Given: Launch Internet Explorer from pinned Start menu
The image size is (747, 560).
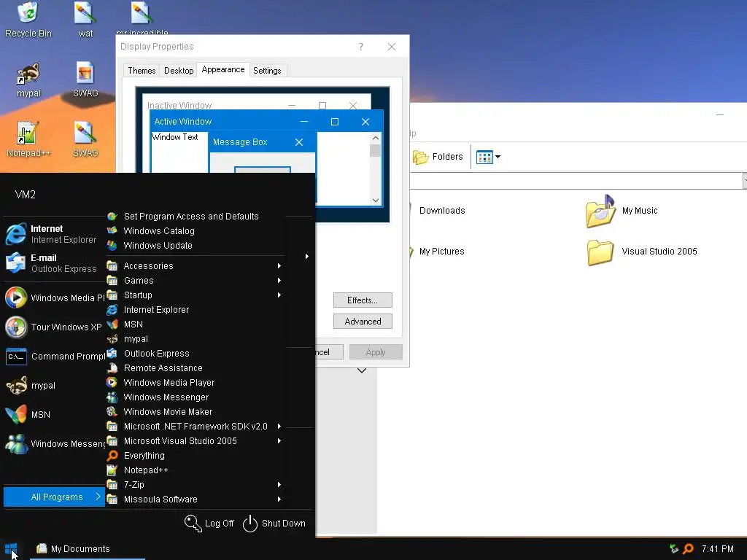Looking at the screenshot, I should click(x=53, y=234).
